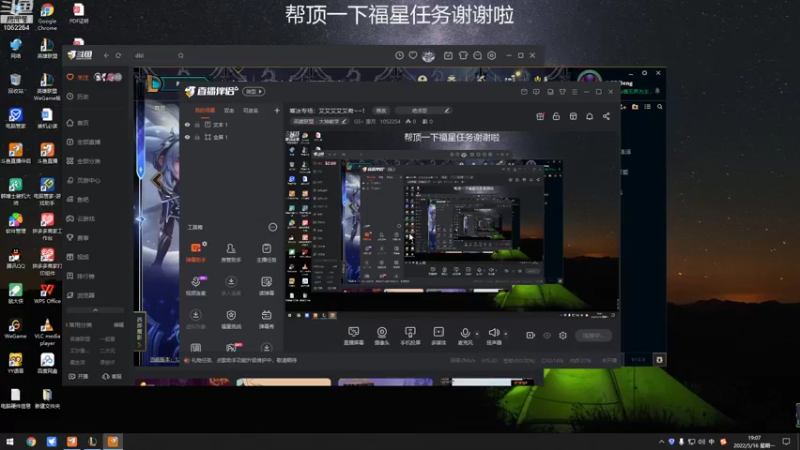Open the 房管助手 tool
Image resolution: width=800 pixels, height=450 pixels.
point(231,253)
